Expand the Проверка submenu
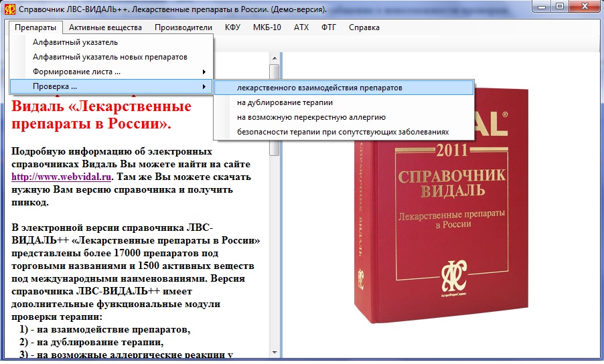This screenshot has height=364, width=604. pyautogui.click(x=111, y=86)
